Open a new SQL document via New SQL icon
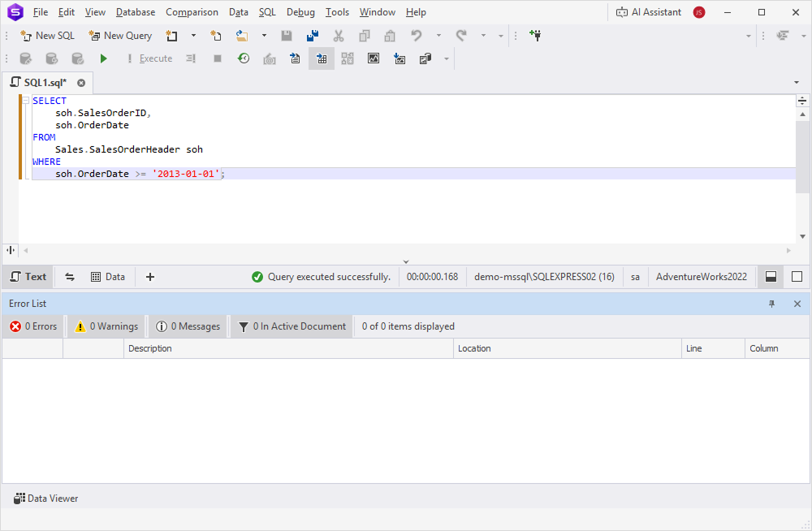Screen dimensions: 812x531 click(x=47, y=35)
